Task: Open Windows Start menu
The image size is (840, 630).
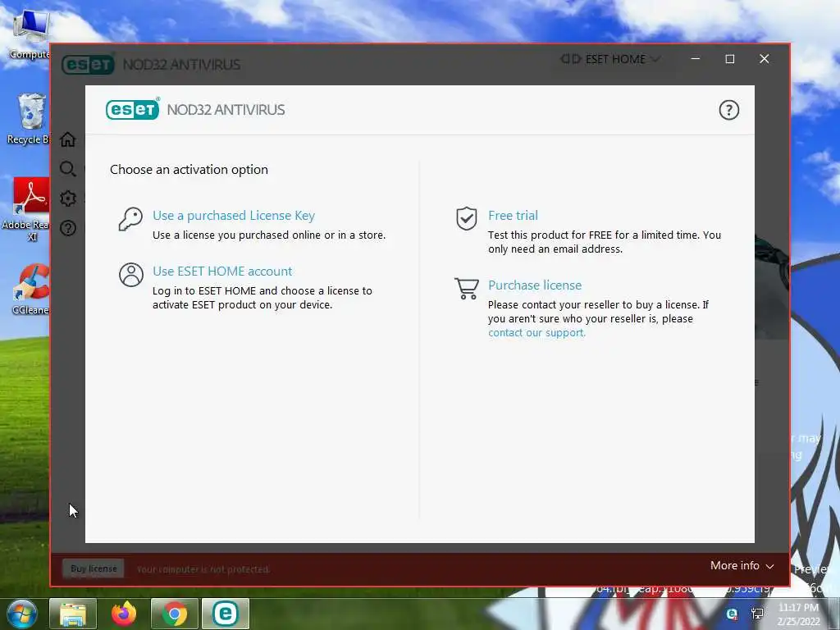Action: tap(22, 614)
